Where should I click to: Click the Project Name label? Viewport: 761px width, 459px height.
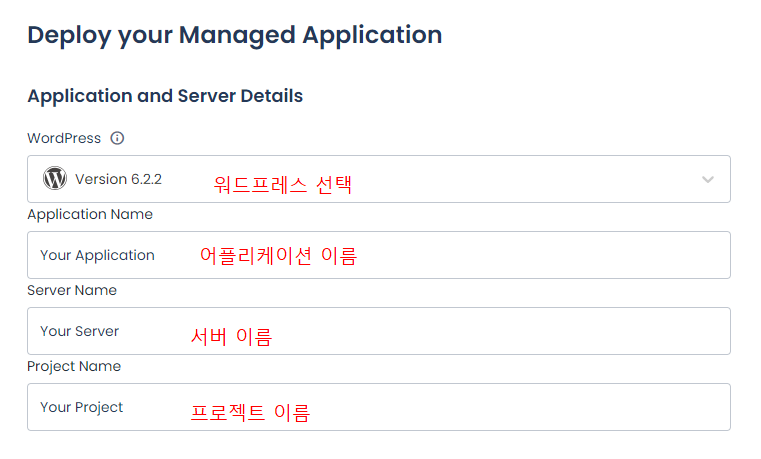click(x=74, y=366)
